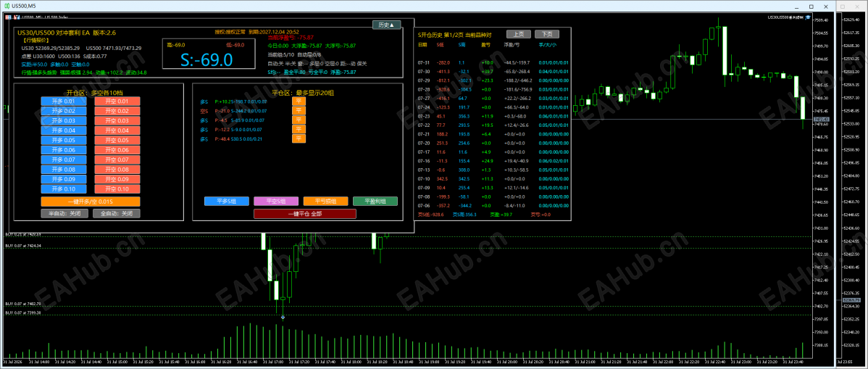Click the -928.6 S低 value in the 07-28 row
This screenshot has height=369, width=868.
[x=443, y=89]
